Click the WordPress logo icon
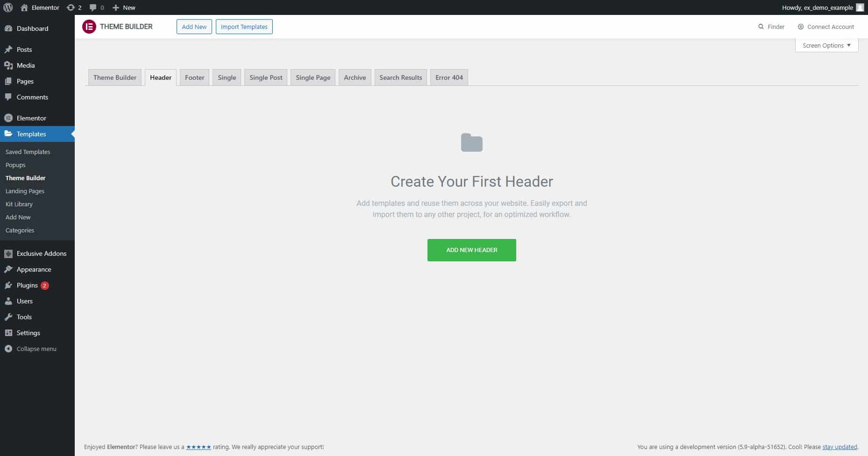 pyautogui.click(x=8, y=7)
